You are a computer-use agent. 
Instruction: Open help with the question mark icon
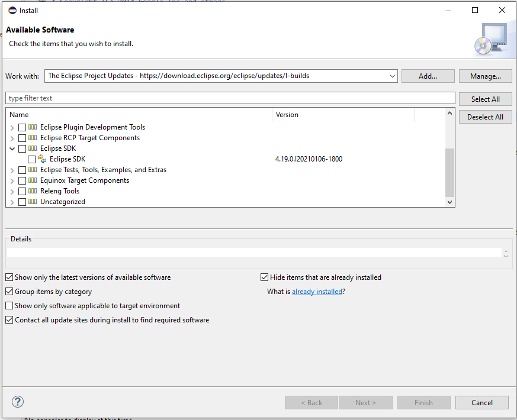point(18,402)
